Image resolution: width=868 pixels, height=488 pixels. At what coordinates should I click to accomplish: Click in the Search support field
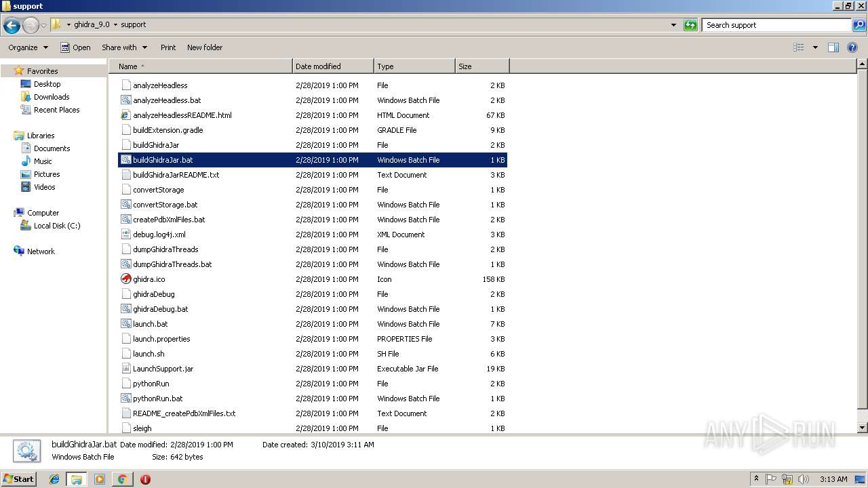click(x=777, y=25)
